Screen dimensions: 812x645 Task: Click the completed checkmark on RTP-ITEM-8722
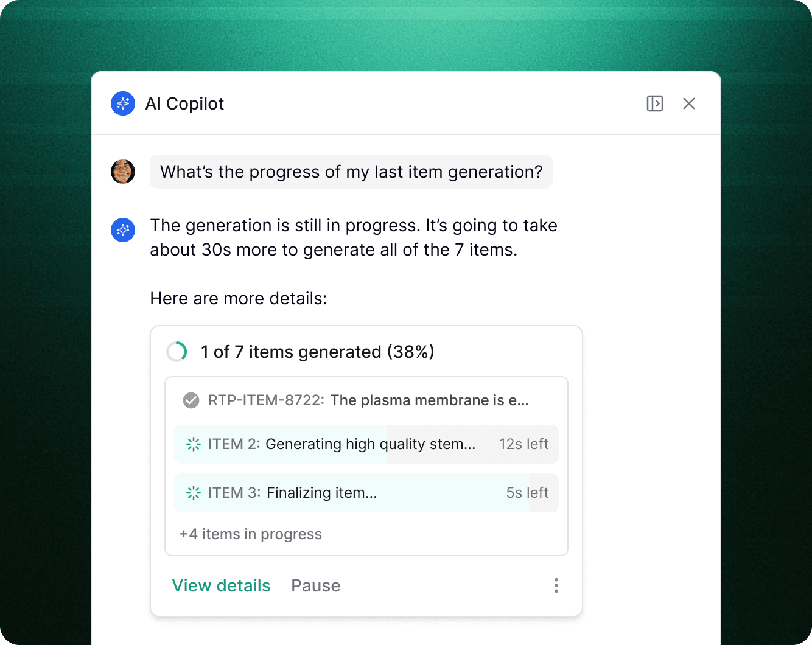pyautogui.click(x=191, y=400)
